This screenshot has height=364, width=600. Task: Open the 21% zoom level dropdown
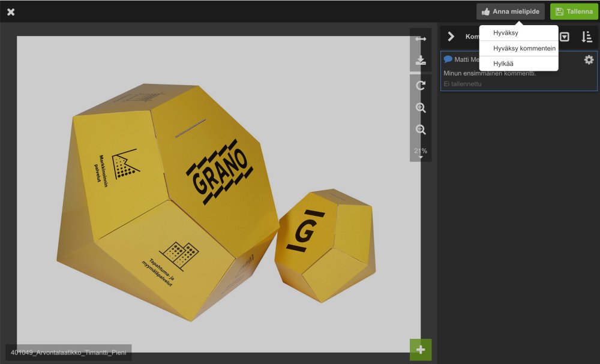[x=421, y=152]
